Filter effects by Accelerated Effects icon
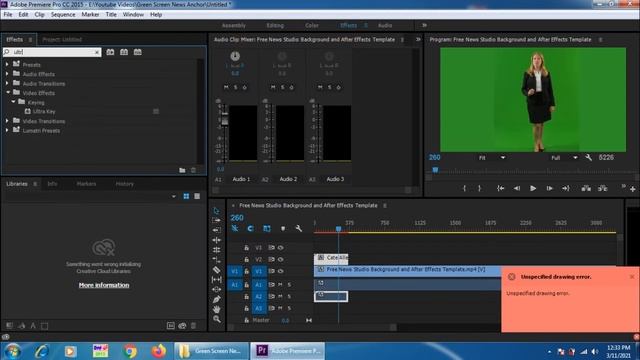This screenshot has width=640, height=360. tap(110, 52)
